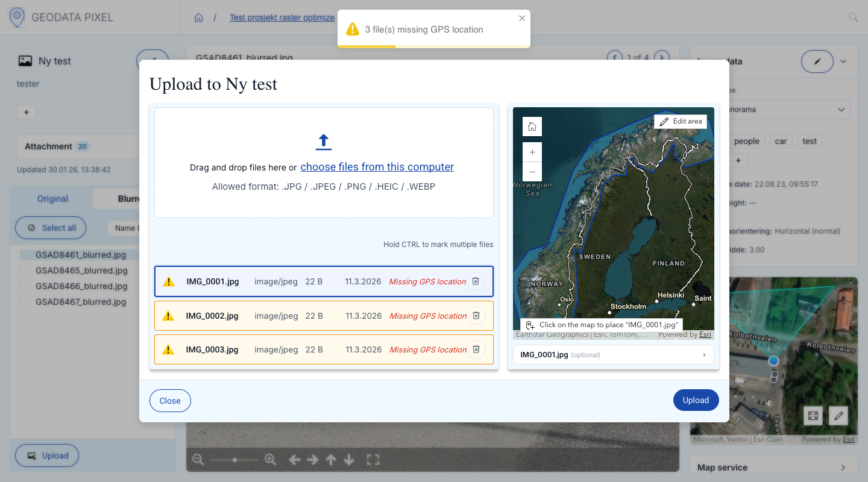868x482 pixels.
Task: Collapse the metadata panel chevron
Action: (843, 61)
